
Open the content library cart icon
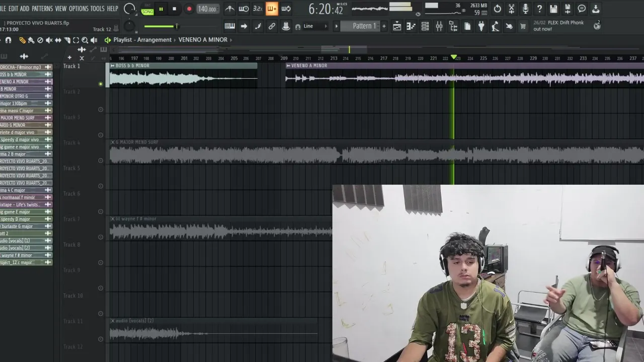tap(523, 26)
